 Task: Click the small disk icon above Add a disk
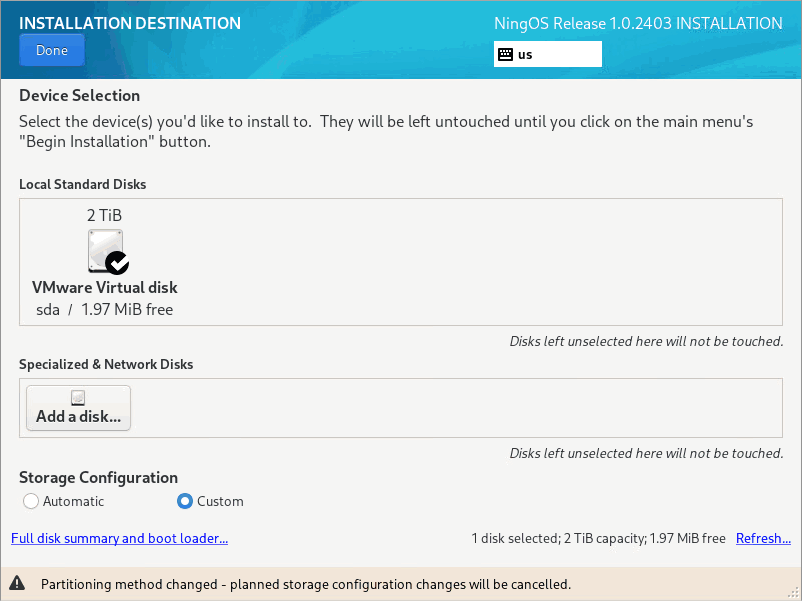78,397
